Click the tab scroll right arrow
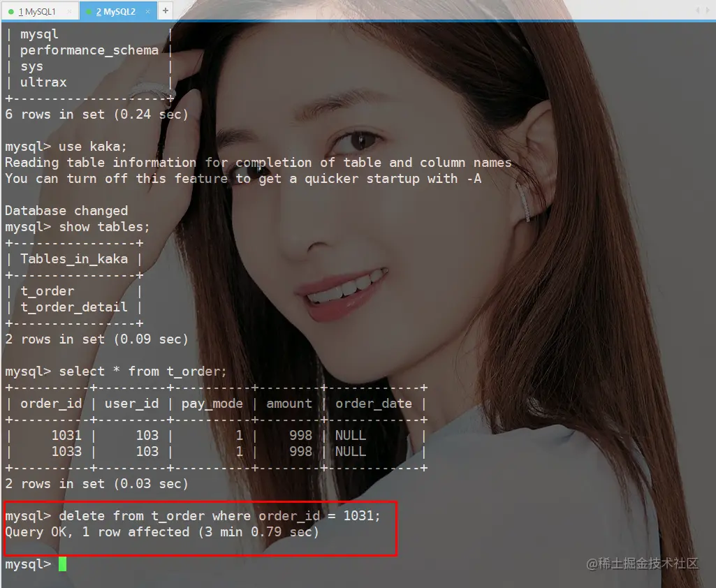Screen dimensions: 716x588 point(709,10)
